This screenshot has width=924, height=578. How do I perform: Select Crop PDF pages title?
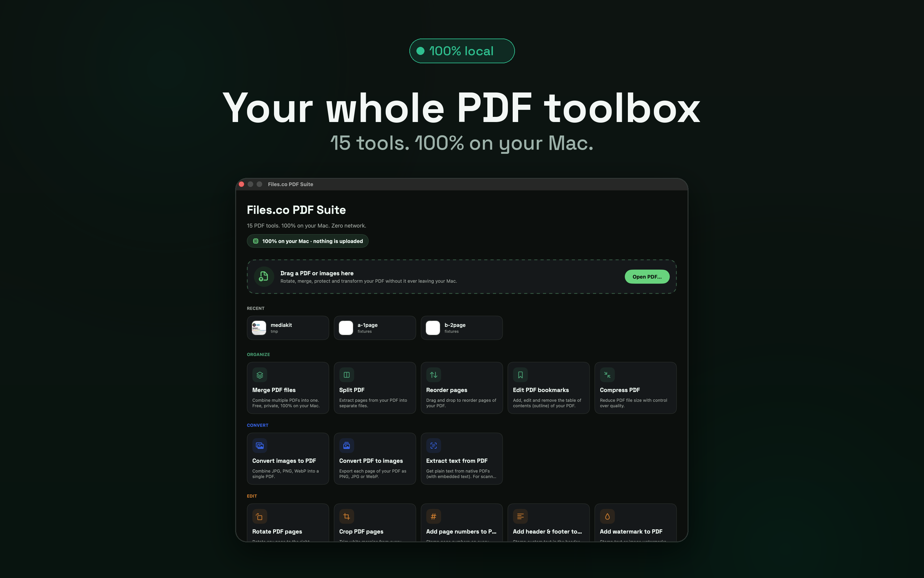[361, 532]
